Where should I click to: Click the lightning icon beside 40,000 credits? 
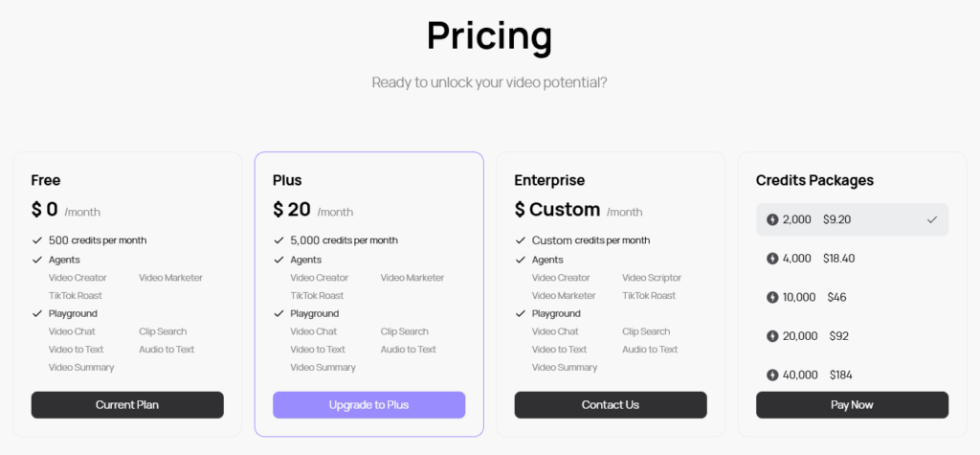coord(772,375)
